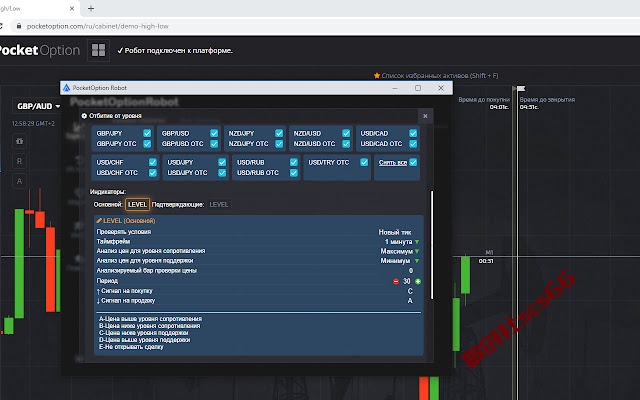Click the PocketOption logo

tap(40, 50)
